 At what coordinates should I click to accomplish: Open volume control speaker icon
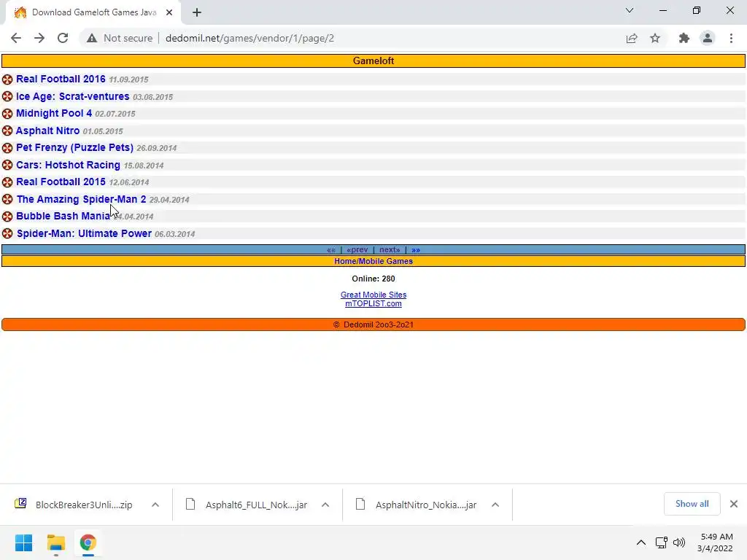pos(679,542)
